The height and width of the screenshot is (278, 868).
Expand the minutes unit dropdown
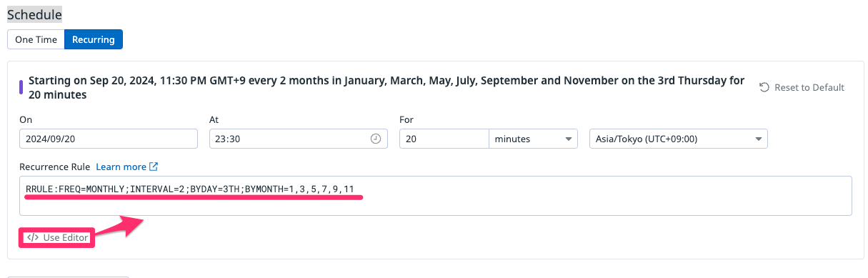click(533, 139)
